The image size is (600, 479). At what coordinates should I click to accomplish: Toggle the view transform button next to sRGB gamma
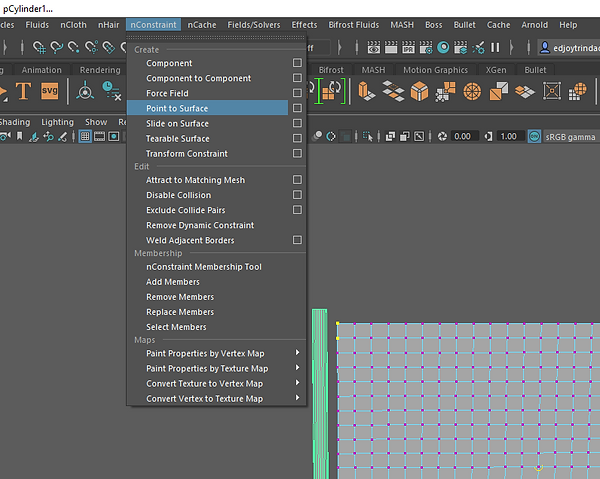534,136
